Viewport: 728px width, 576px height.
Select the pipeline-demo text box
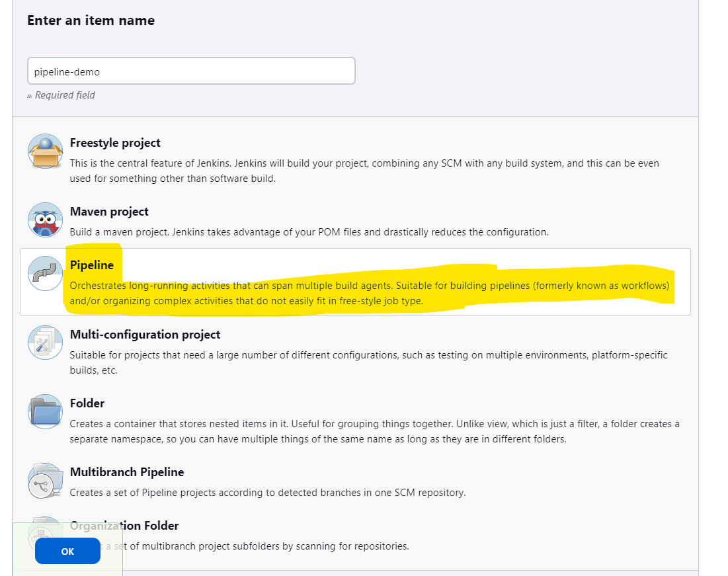(x=190, y=70)
